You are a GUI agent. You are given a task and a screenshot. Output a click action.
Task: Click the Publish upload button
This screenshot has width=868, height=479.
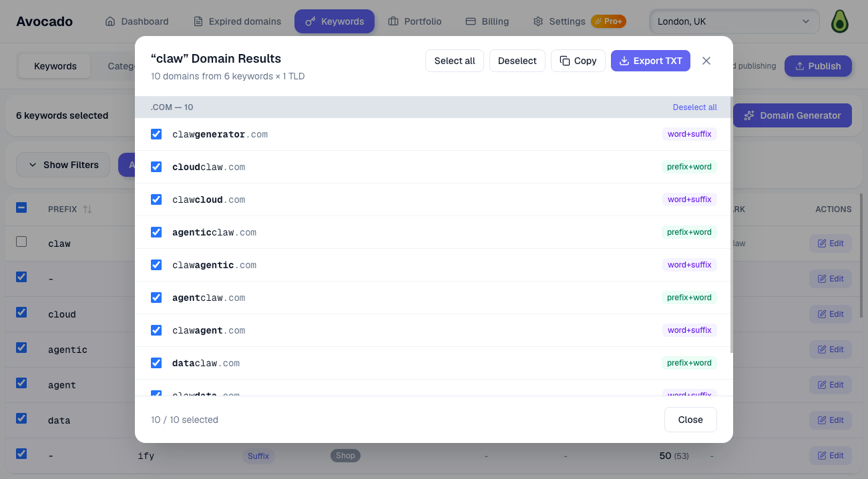[x=818, y=66]
